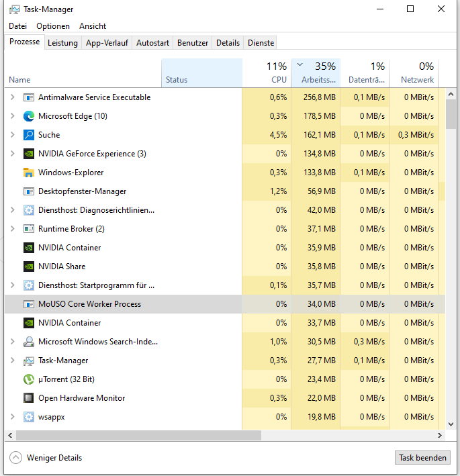
Task: Click the horizontal scrollbar right arrow
Action: 440,435
